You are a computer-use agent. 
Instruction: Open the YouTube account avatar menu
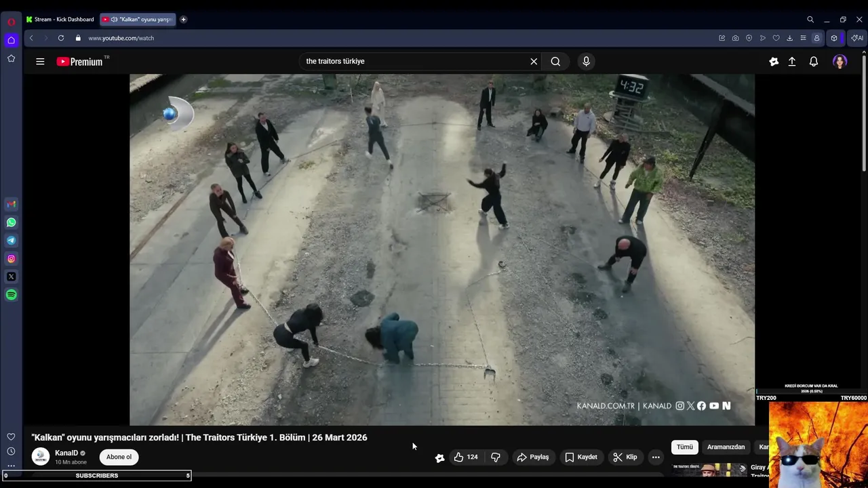[840, 62]
